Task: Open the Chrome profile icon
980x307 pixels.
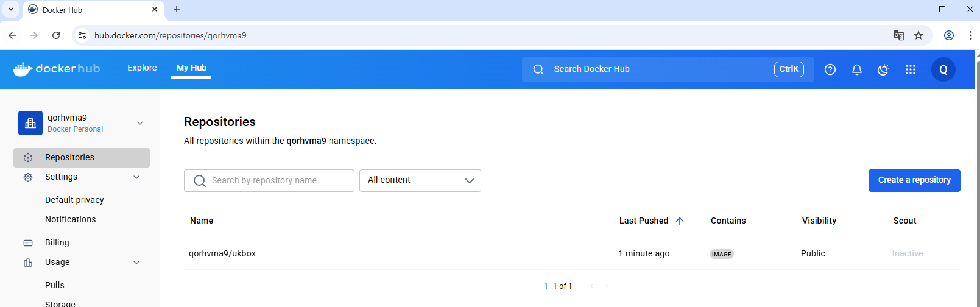Action: point(949,35)
